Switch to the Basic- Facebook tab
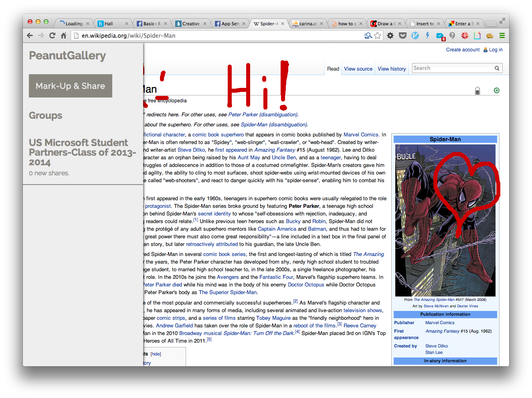 click(x=151, y=24)
